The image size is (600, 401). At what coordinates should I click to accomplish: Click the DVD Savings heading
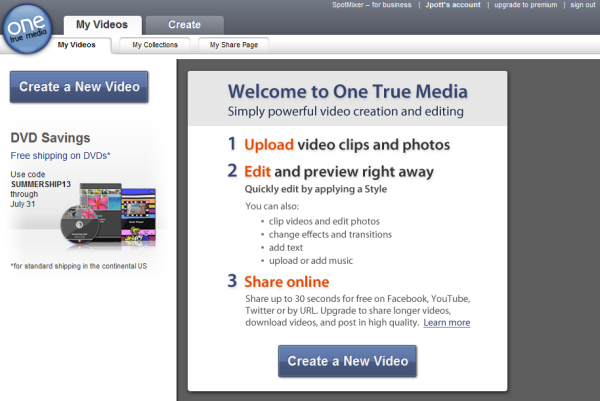point(50,138)
